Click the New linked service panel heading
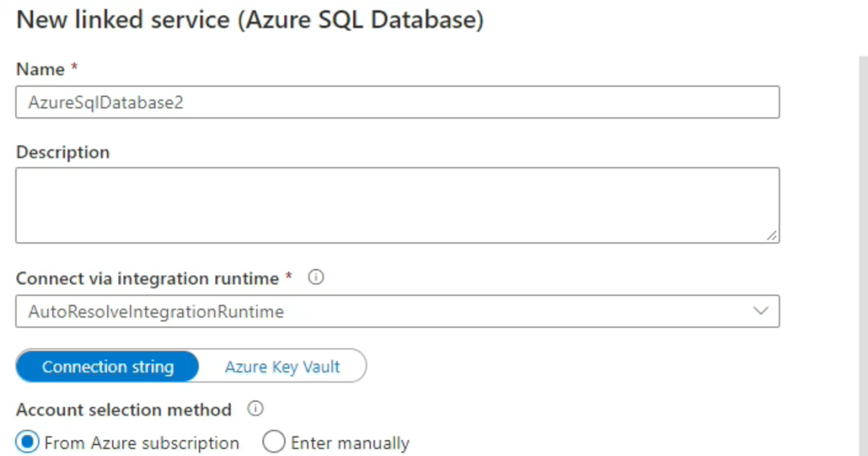The width and height of the screenshot is (868, 456). (250, 20)
